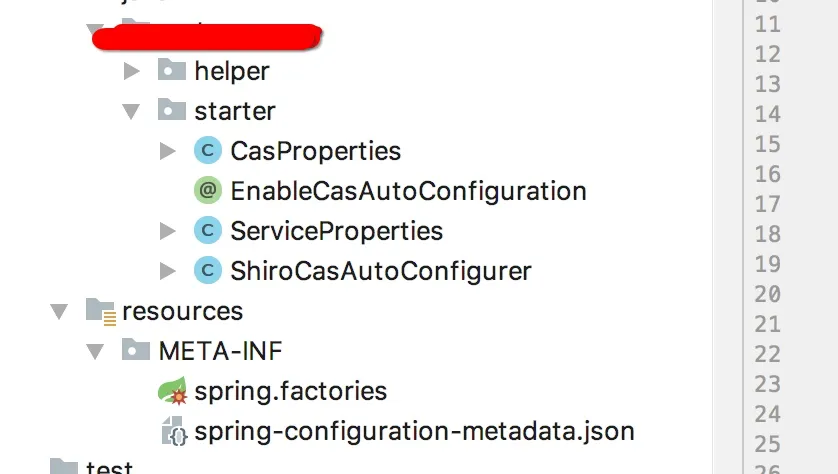The width and height of the screenshot is (838, 474).
Task: Collapse the META-INF folder
Action: pyautogui.click(x=95, y=351)
